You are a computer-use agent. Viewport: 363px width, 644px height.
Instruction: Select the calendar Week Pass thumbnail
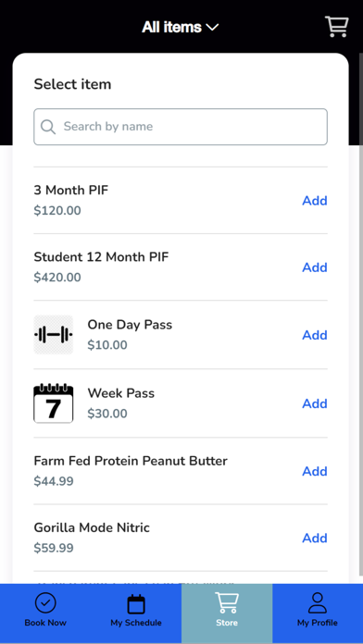coord(54,402)
